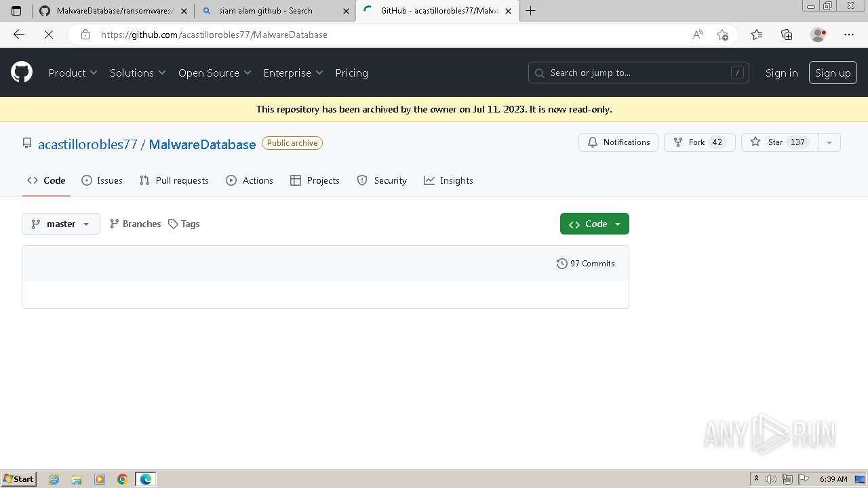Viewport: 868px width, 488px height.
Task: Open Google Chrome from taskbar
Action: pyautogui.click(x=123, y=479)
